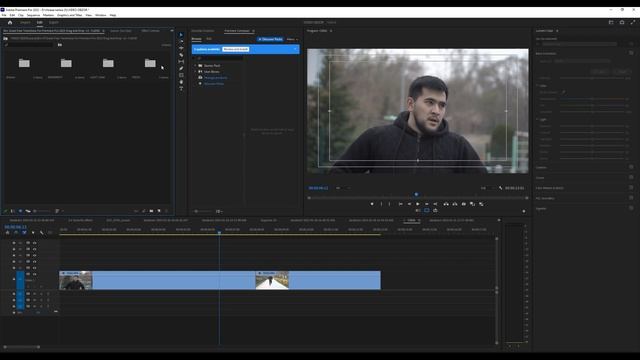This screenshot has width=640, height=360.
Task: Toggle Lumetri Curves section checkbox
Action: pos(631,177)
